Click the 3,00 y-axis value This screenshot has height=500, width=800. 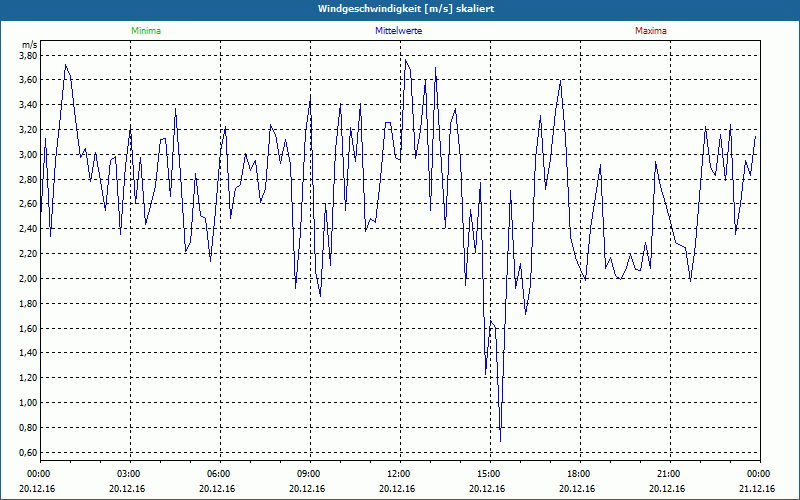[x=29, y=155]
